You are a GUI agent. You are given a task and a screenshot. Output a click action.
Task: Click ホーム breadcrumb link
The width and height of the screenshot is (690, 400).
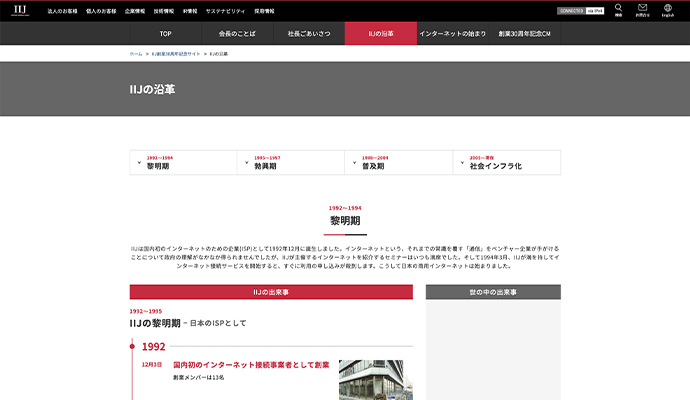coord(135,53)
